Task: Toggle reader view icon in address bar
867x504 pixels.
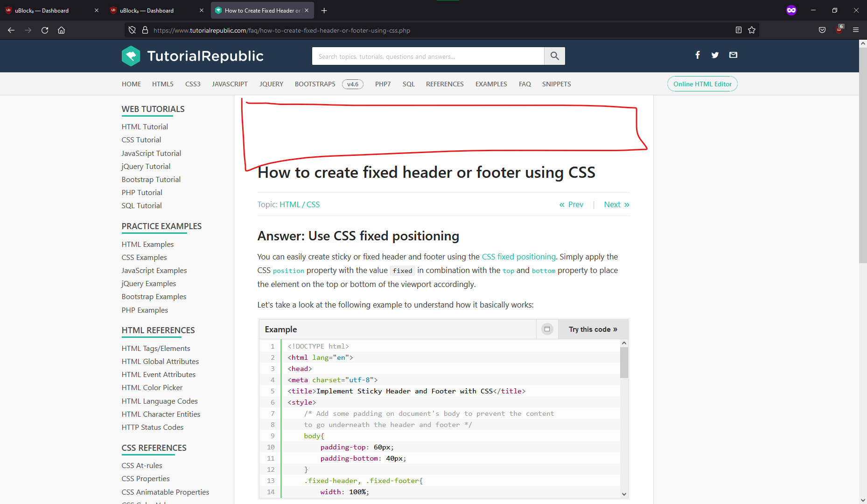Action: pyautogui.click(x=738, y=30)
